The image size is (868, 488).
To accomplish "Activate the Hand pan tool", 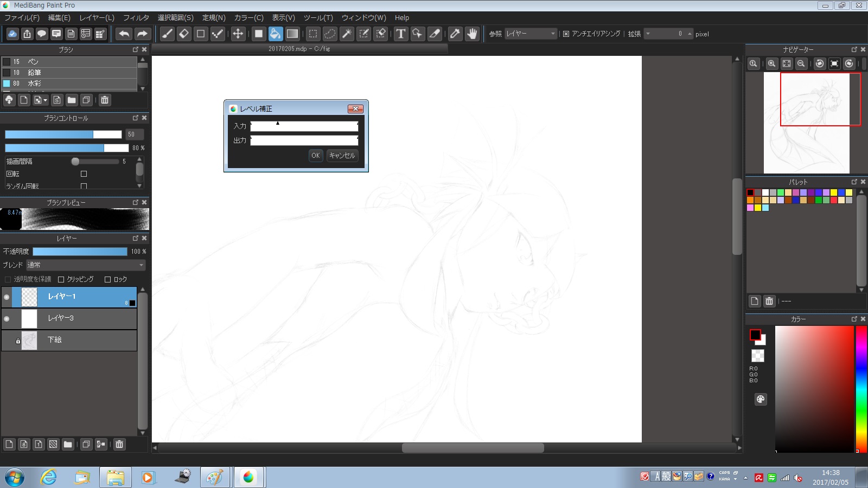I will [472, 34].
